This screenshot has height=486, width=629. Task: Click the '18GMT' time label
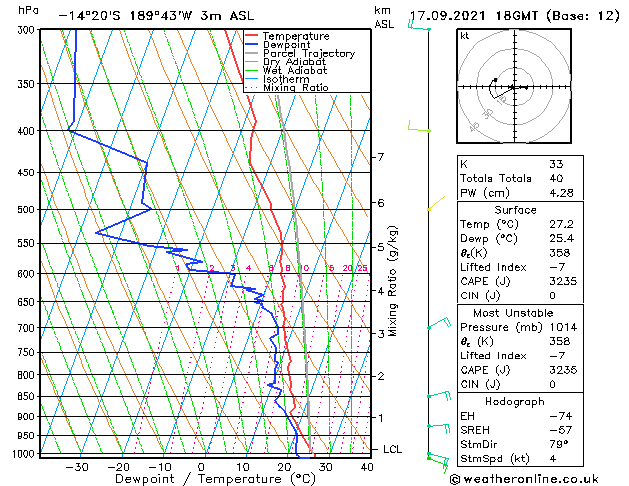517,16
